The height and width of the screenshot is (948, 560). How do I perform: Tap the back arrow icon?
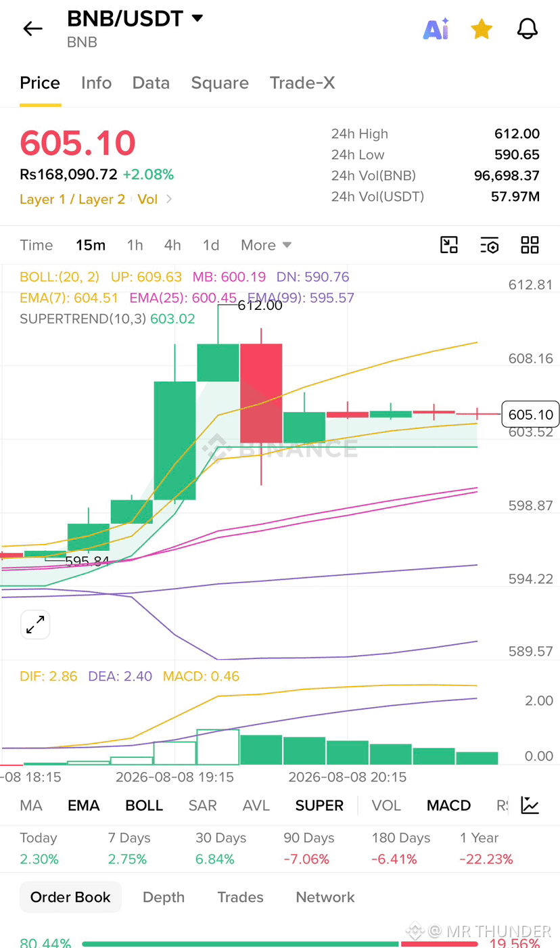(x=32, y=28)
